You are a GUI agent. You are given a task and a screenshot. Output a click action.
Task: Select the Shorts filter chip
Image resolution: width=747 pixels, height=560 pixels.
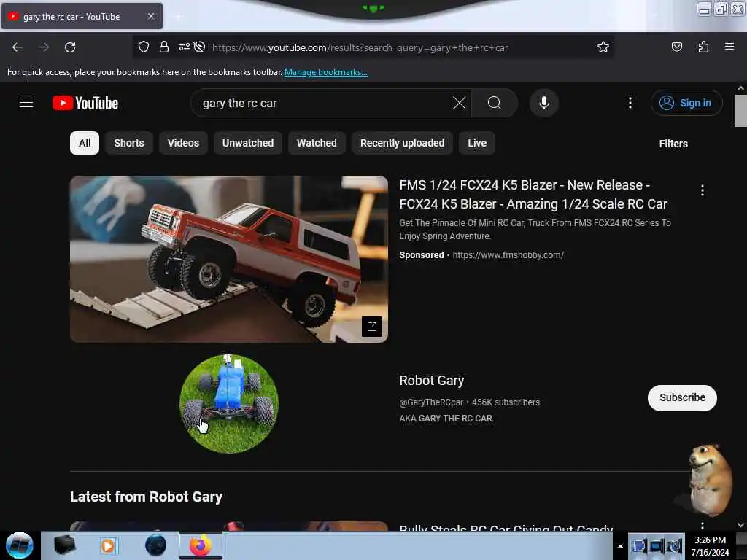[128, 143]
